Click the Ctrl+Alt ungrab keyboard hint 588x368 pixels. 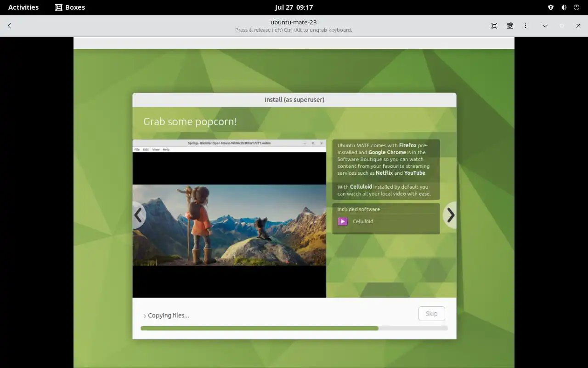click(x=294, y=30)
